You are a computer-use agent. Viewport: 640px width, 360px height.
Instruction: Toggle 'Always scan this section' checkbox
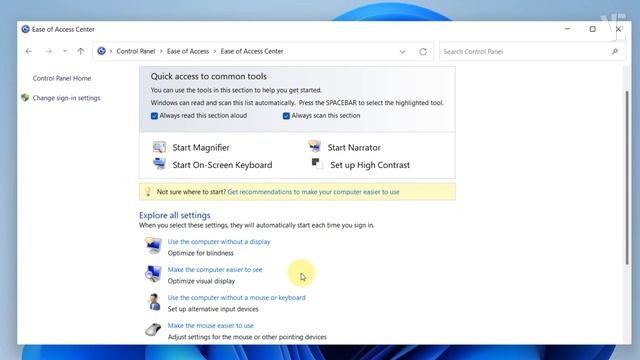click(286, 116)
